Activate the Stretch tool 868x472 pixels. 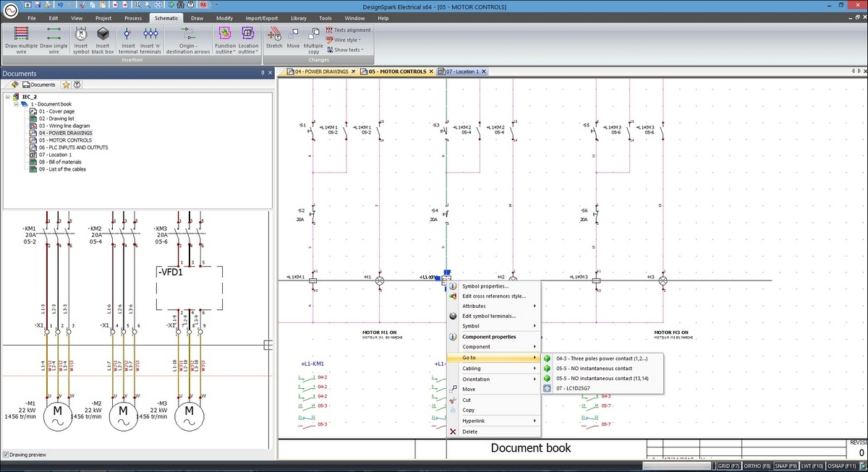click(x=274, y=38)
